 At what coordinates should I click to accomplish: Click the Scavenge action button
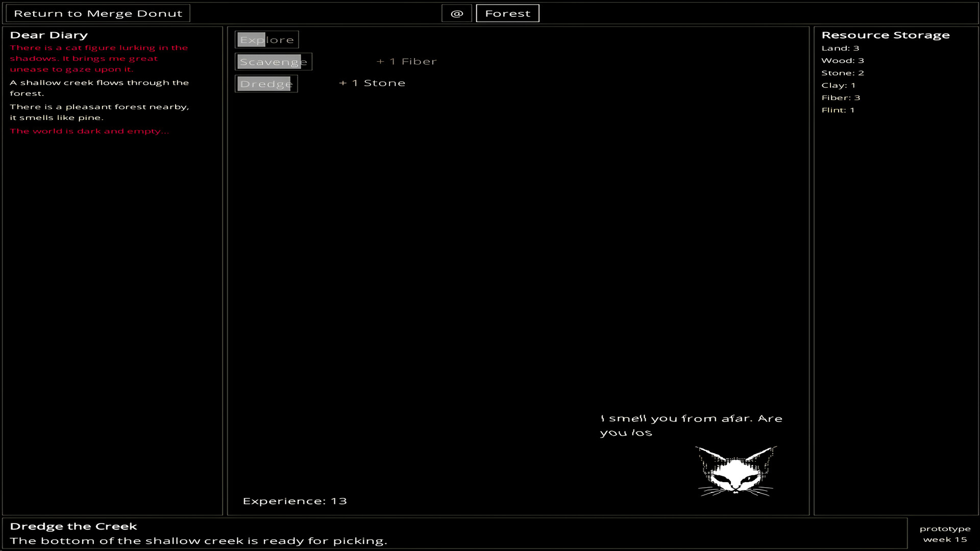tap(273, 62)
